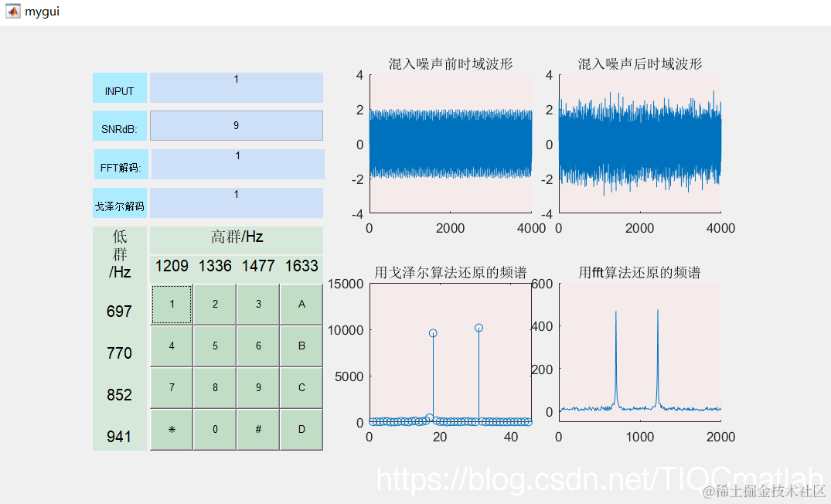Viewport: 831px width, 504px height.
Task: Click the FFT解码 result field
Action: (238, 164)
